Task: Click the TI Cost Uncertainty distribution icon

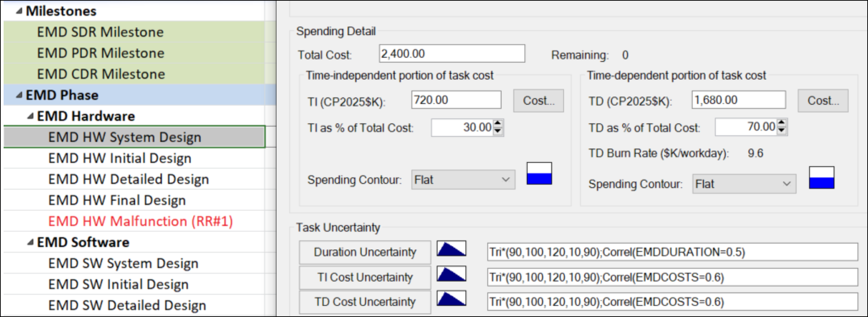Action: [x=451, y=274]
